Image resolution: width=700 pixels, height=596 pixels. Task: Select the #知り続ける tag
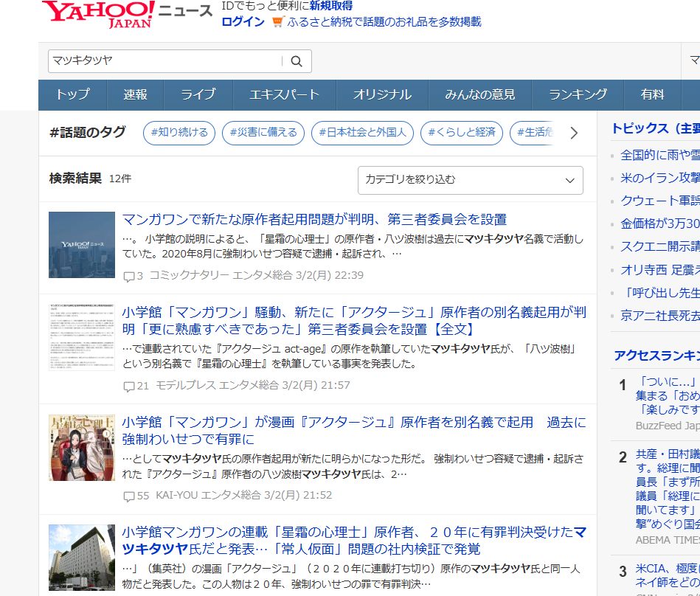pos(179,133)
